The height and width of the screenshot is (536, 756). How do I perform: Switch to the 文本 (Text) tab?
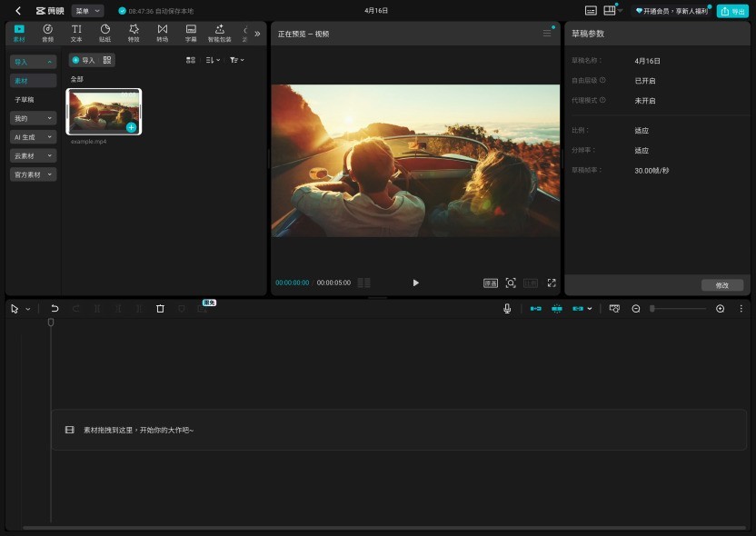(76, 33)
